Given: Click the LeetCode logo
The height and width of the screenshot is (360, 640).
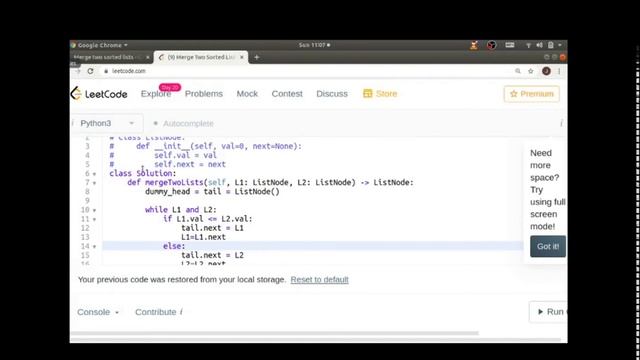Looking at the screenshot, I should click(99, 94).
